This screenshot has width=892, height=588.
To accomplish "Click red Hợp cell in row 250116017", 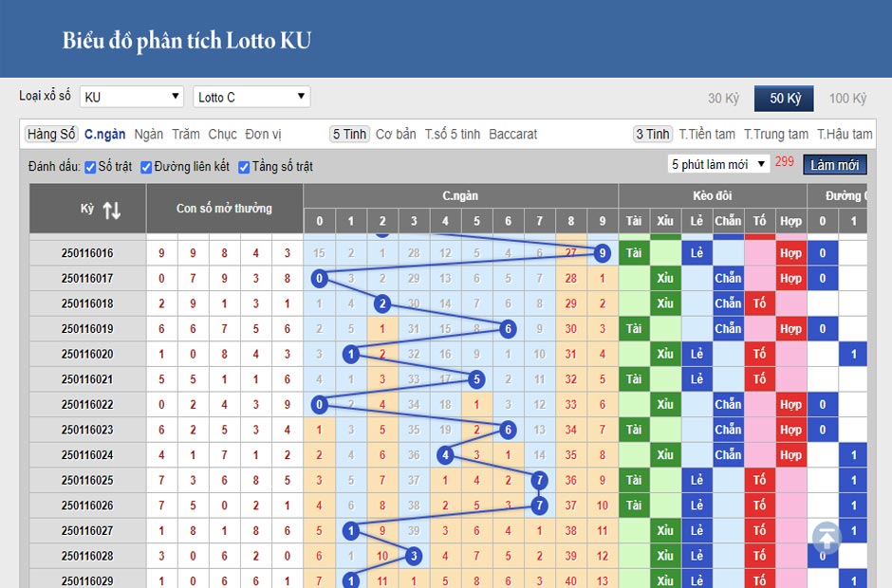I will 790,278.
